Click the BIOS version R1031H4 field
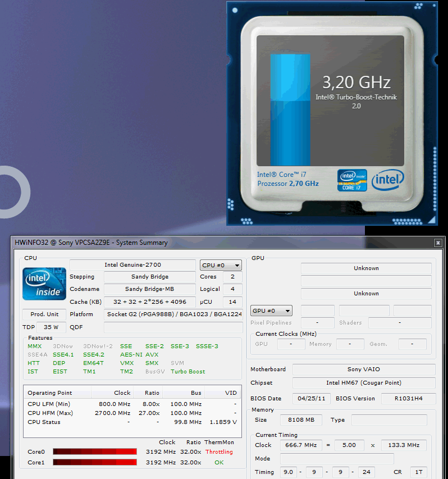 pyautogui.click(x=409, y=398)
